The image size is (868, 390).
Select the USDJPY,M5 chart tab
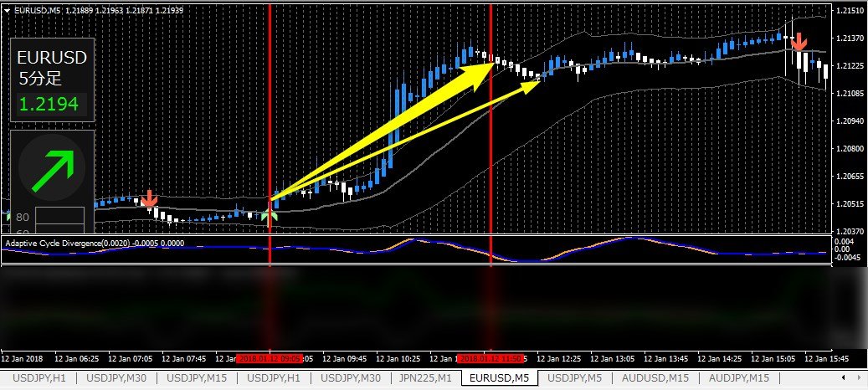click(576, 379)
